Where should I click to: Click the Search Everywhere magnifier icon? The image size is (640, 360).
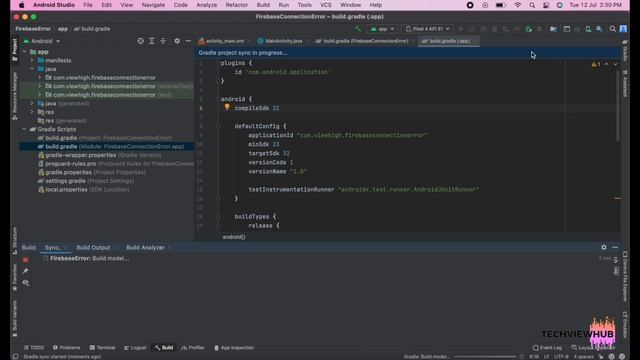(x=613, y=29)
